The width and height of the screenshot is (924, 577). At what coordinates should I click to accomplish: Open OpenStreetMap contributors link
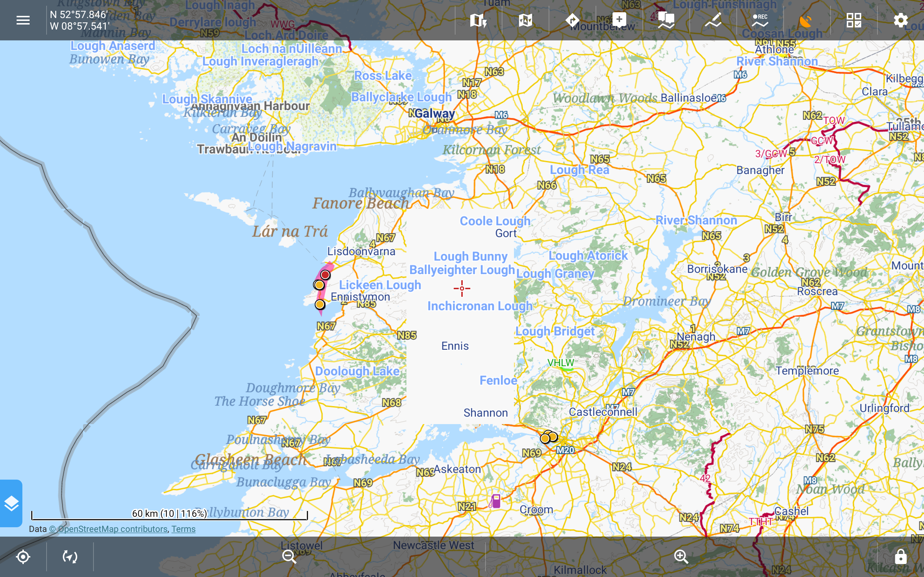[x=108, y=529]
